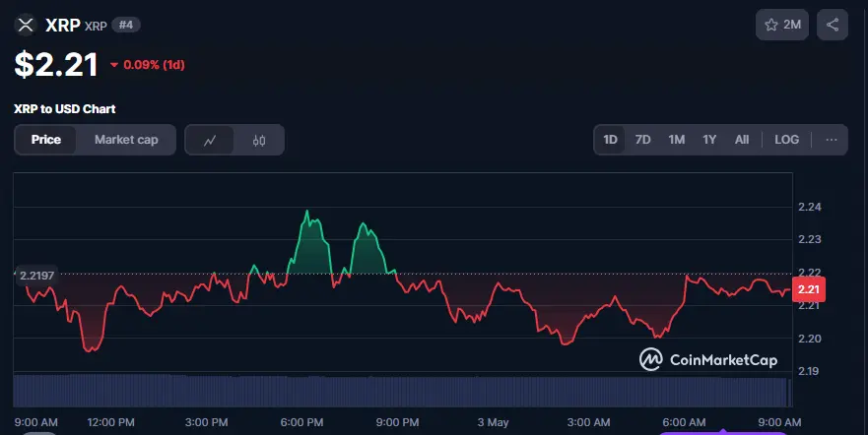Click the $2.21 price heading
This screenshot has width=868, height=435.
[x=56, y=64]
